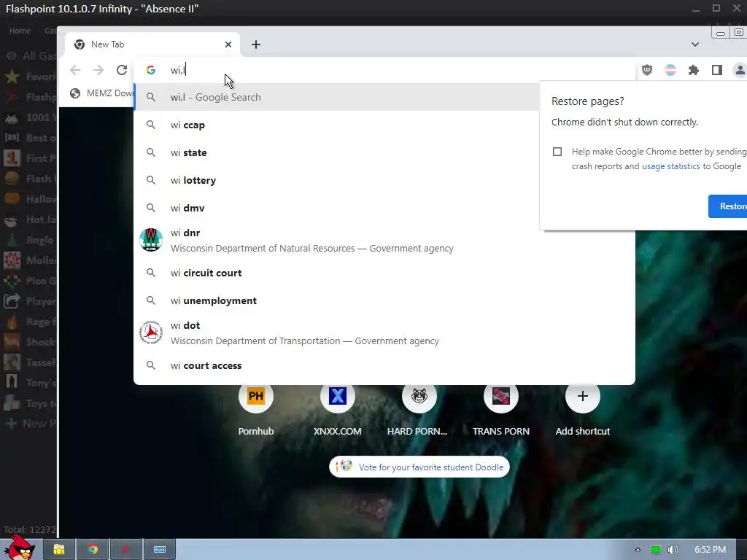Pick the 'wi circuit court' suggestion
747x560 pixels.
[x=384, y=273]
